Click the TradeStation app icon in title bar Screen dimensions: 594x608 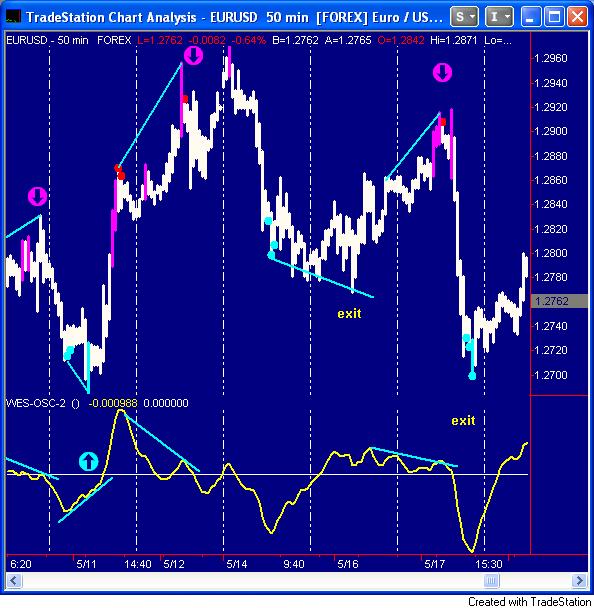pyautogui.click(x=13, y=17)
